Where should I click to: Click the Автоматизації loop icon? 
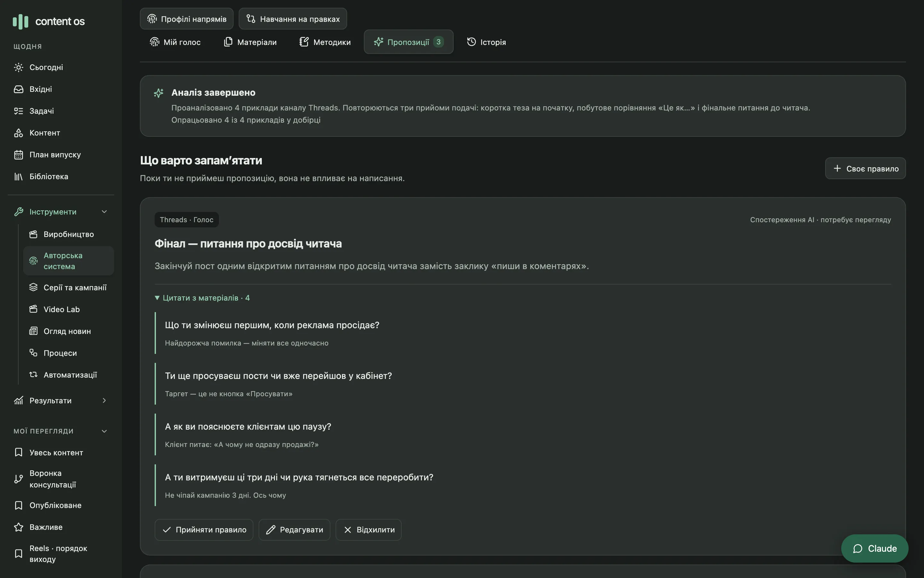(33, 374)
